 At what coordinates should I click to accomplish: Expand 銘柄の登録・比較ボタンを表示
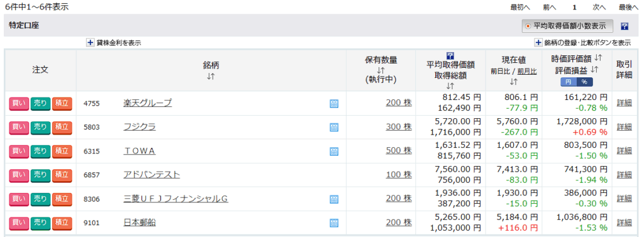[x=583, y=42]
